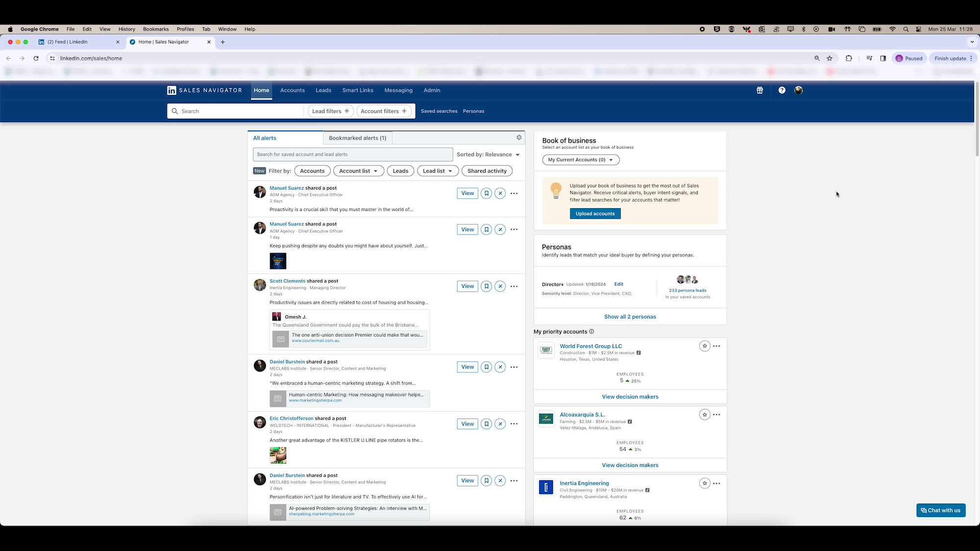Add Lead filters to search
The height and width of the screenshot is (551, 980).
(331, 111)
